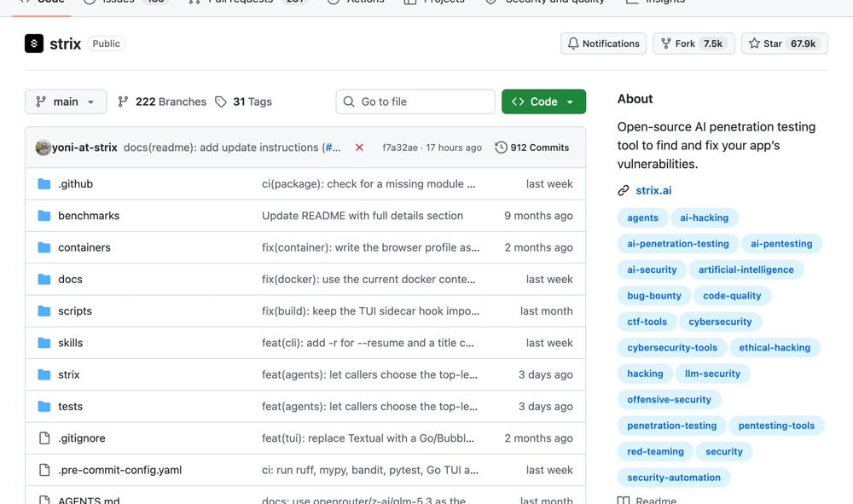The image size is (853, 504).
Task: Open the benchmarks folder
Action: click(89, 215)
